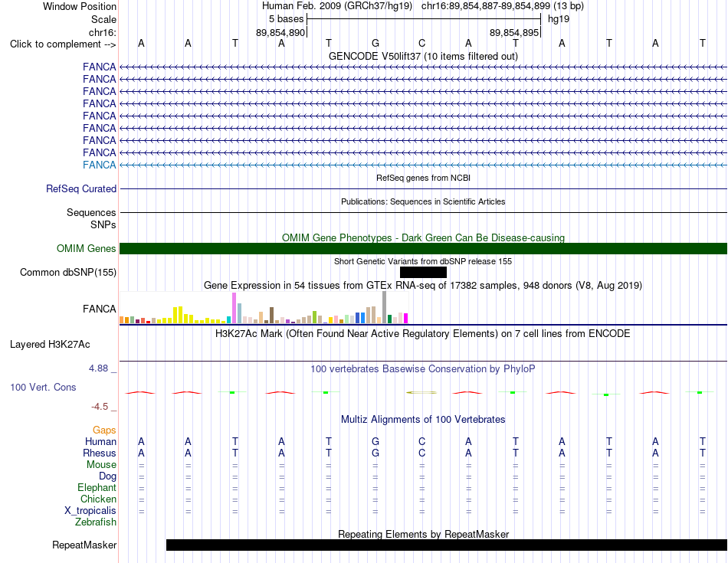Screen dimensions: 728x563
Task: Click the black RepeatMasker element bar
Action: click(x=447, y=545)
